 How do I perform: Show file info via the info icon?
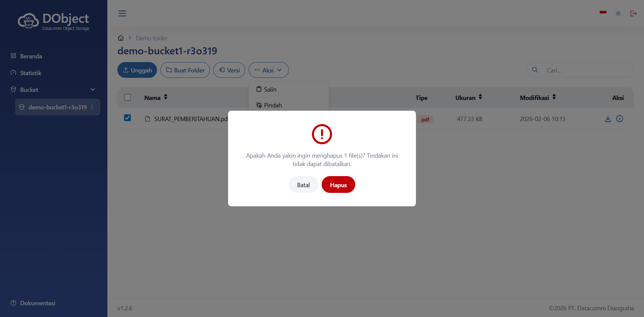point(620,119)
